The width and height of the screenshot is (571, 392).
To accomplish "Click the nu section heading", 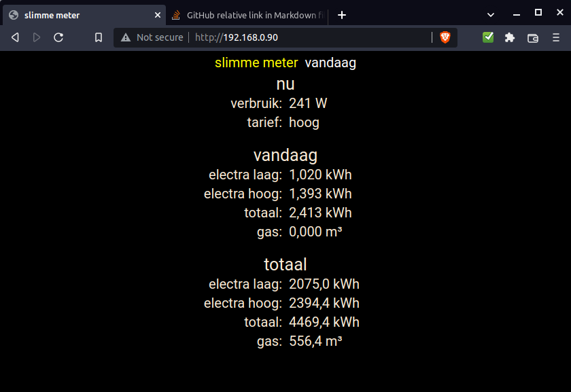I will tap(285, 84).
